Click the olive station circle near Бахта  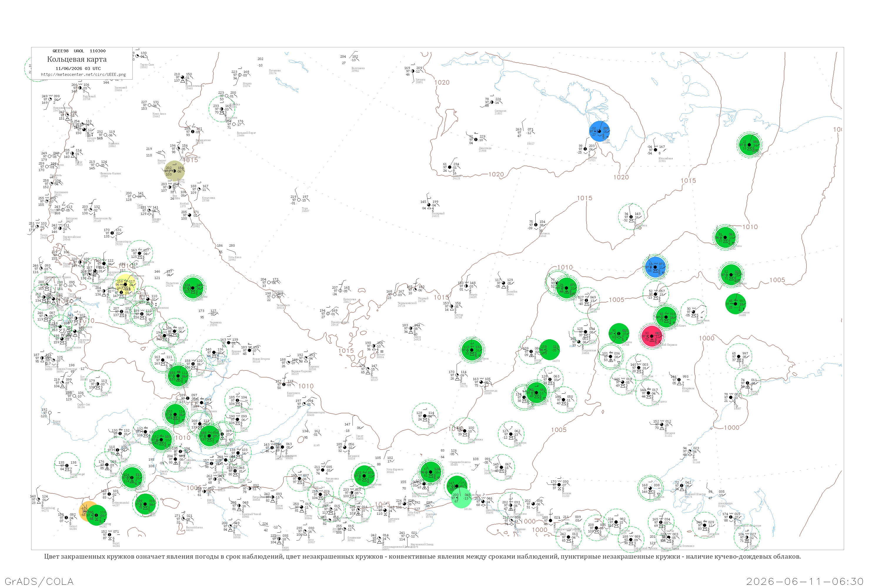(x=174, y=171)
